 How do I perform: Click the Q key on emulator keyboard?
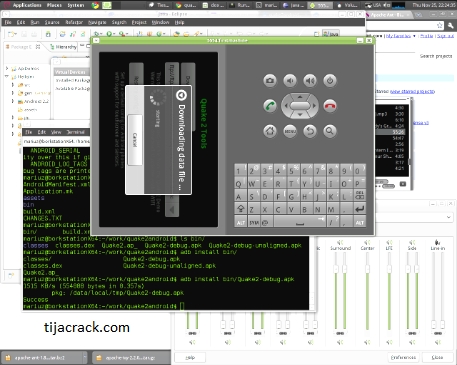coord(240,183)
